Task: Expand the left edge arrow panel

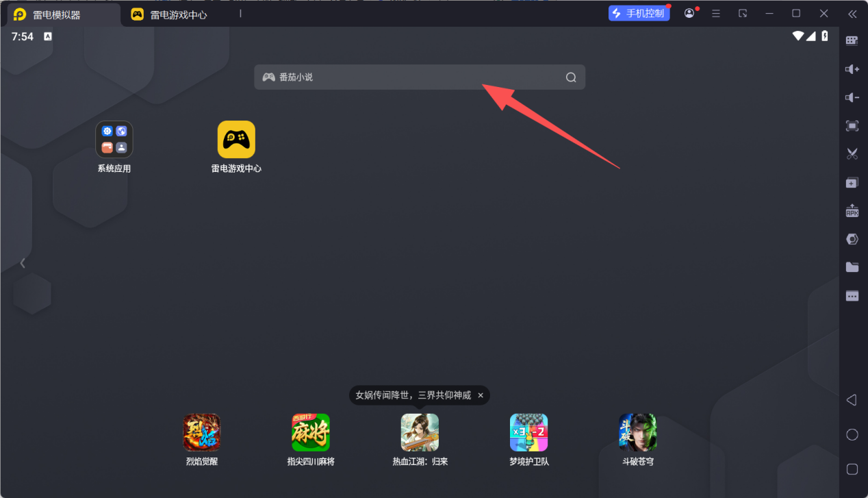Action: 23,262
